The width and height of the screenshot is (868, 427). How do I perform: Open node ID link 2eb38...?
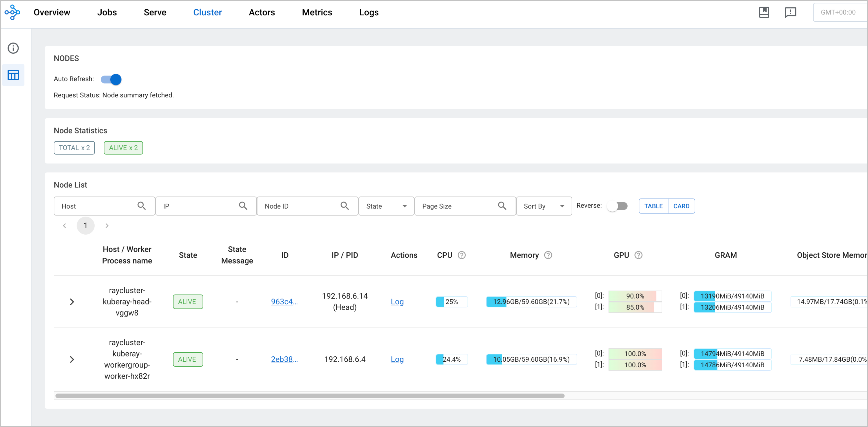[284, 359]
